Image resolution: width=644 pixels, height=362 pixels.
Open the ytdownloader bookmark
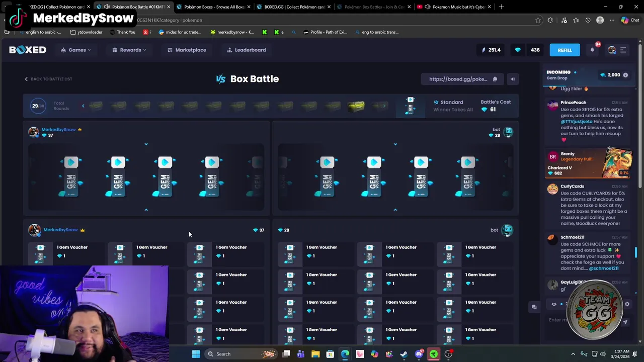point(87,32)
